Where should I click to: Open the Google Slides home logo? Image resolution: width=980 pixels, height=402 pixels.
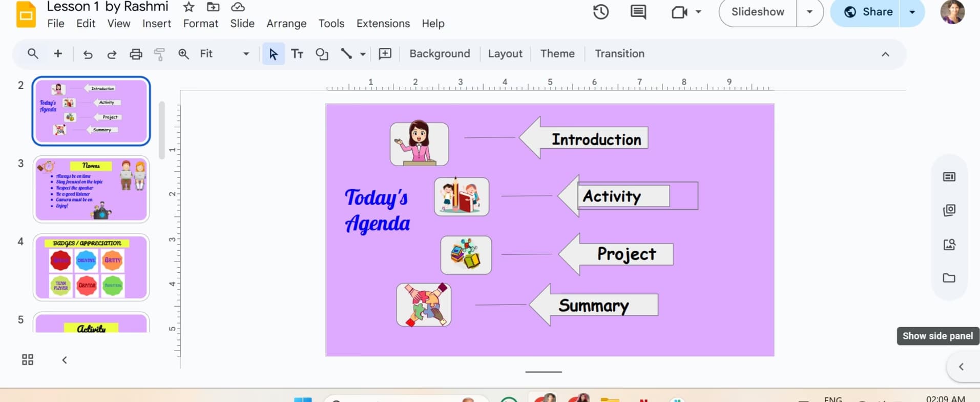(26, 15)
